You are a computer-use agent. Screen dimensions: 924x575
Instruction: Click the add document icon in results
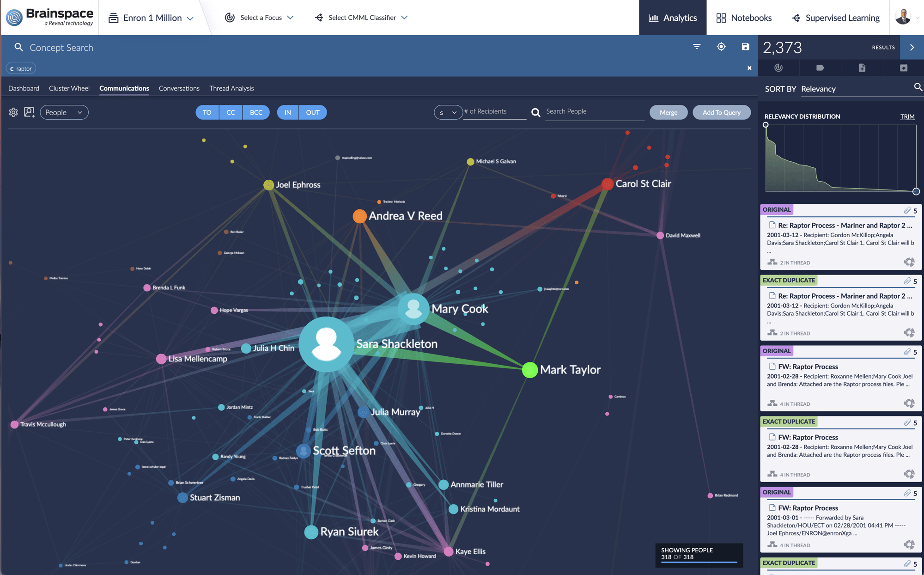click(862, 68)
